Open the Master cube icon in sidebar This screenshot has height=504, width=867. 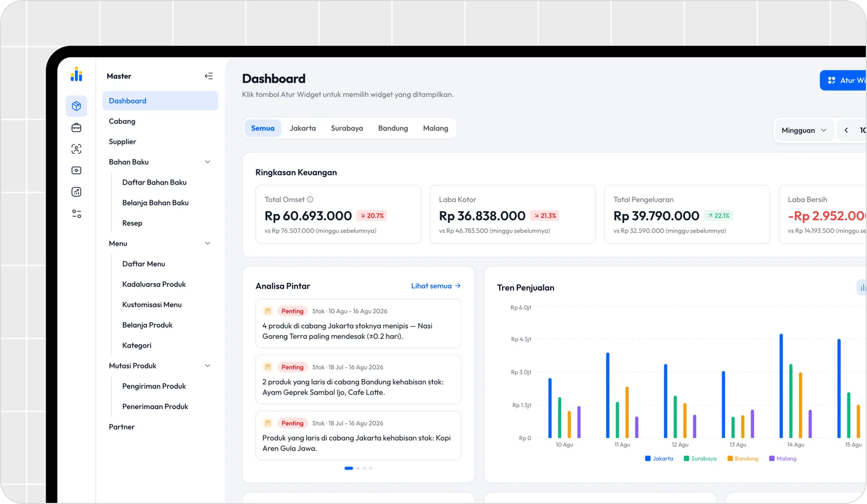click(x=76, y=106)
